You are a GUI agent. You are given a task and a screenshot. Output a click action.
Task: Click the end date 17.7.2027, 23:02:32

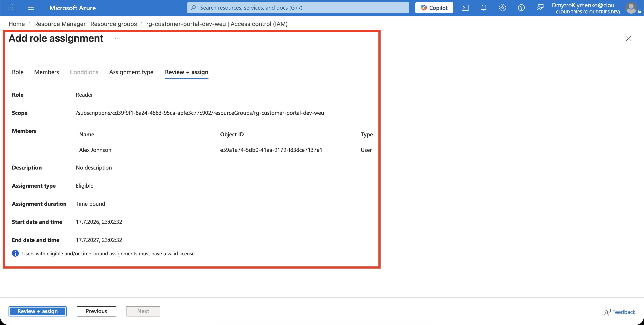(x=99, y=240)
